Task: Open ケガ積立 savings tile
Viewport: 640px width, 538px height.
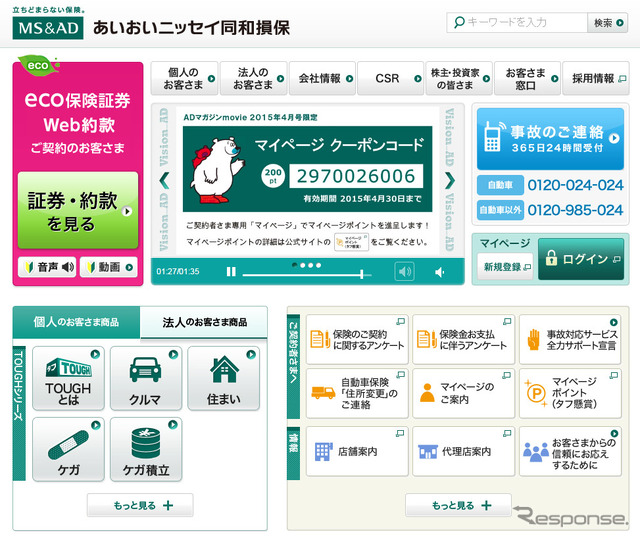Action: [146, 449]
